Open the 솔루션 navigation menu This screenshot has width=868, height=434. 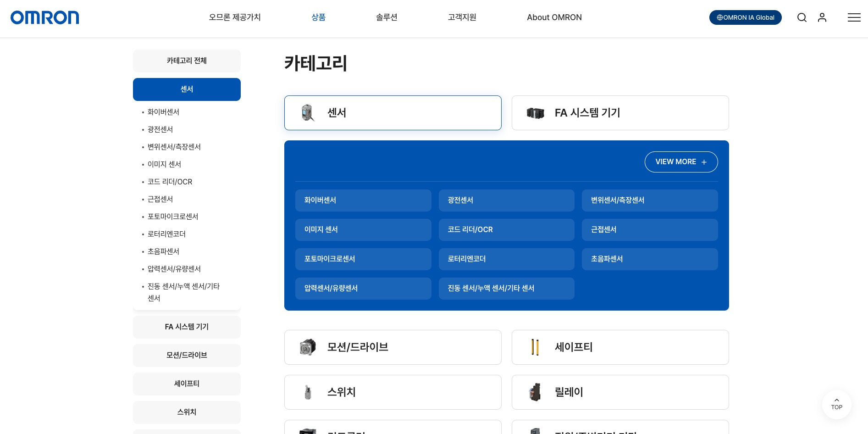point(387,17)
